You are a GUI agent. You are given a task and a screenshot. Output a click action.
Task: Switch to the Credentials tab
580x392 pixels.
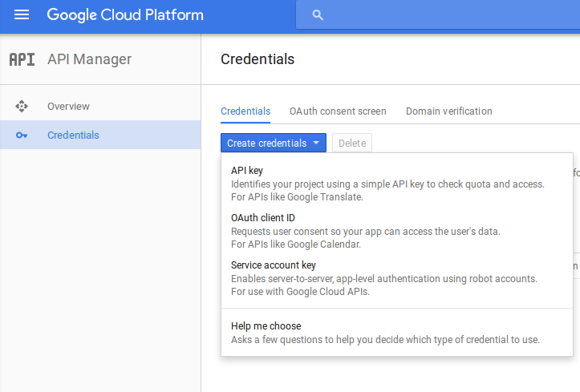245,111
